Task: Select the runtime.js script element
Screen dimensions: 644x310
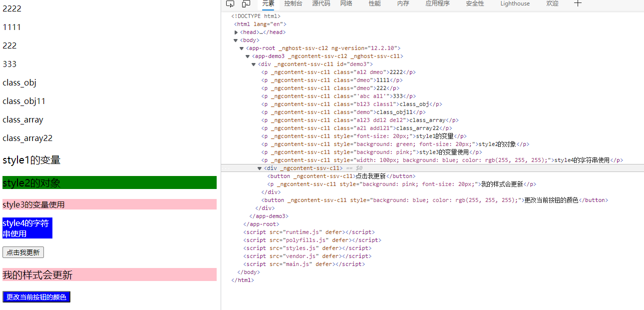Action: point(309,232)
